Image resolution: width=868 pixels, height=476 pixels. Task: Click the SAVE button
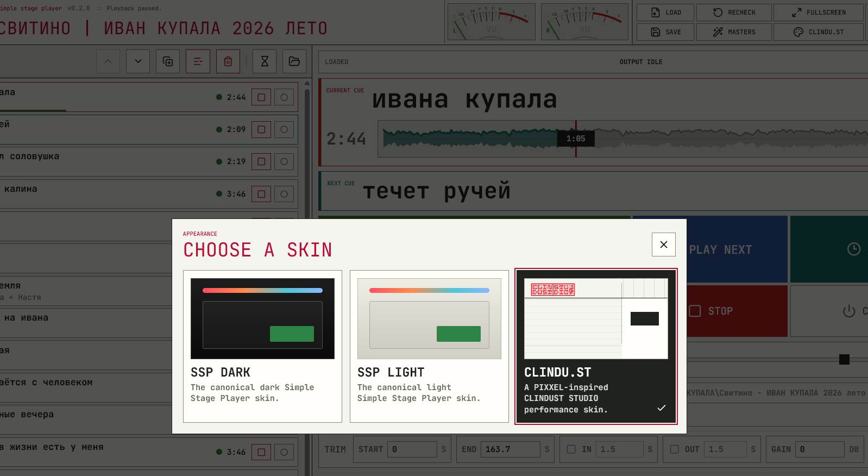point(665,32)
